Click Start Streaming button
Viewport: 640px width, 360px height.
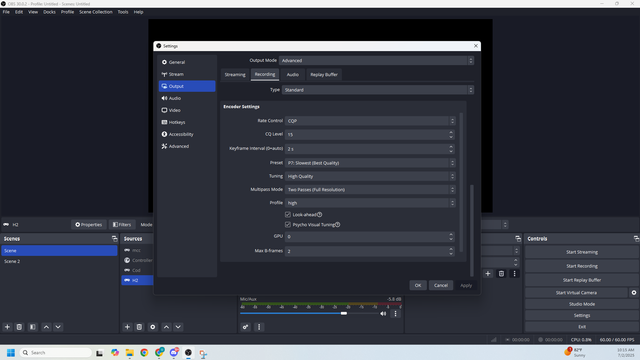pyautogui.click(x=582, y=252)
